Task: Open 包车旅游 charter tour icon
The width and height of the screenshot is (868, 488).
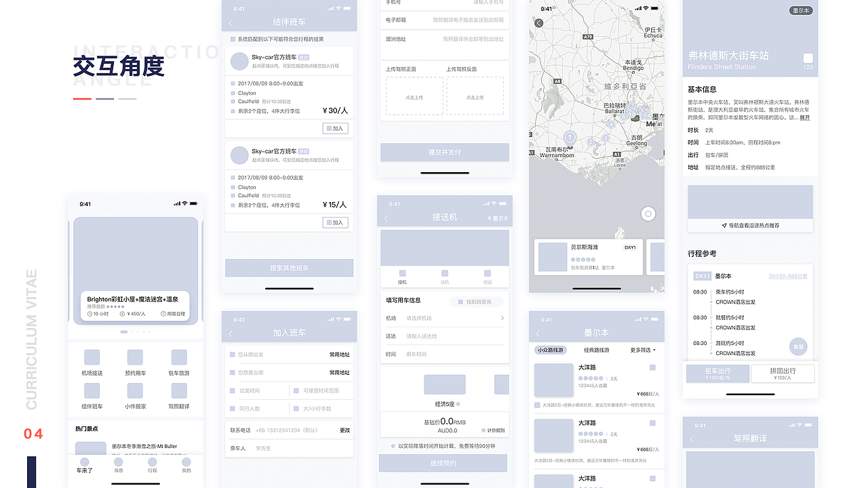Action: (179, 357)
